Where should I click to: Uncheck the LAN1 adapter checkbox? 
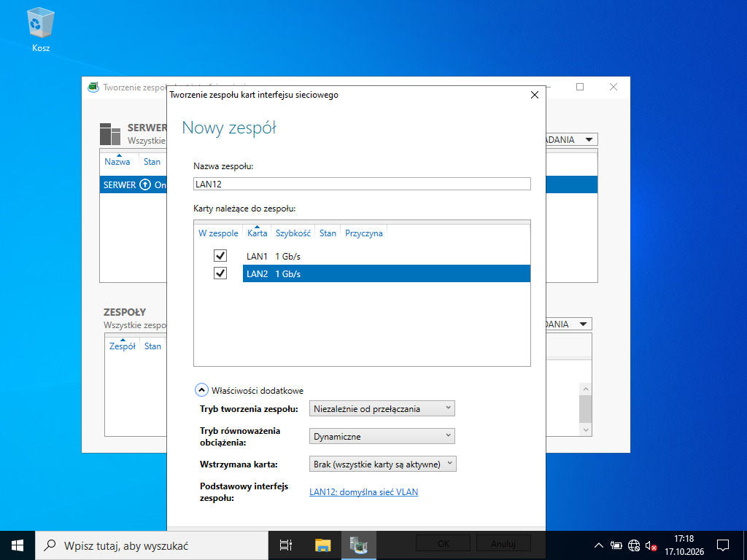click(220, 256)
